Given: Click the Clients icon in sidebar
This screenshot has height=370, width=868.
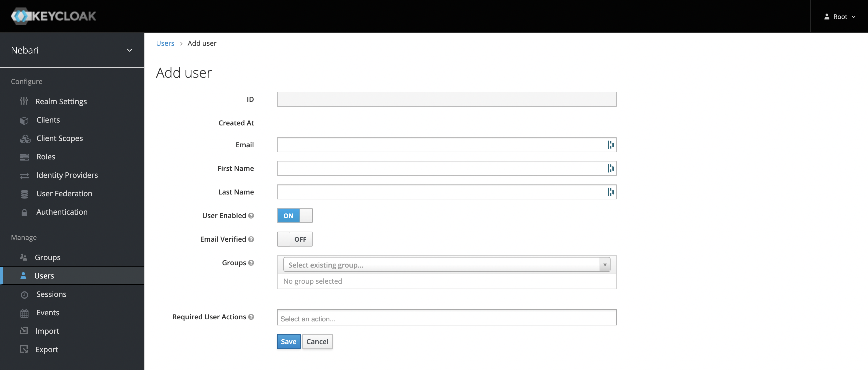Looking at the screenshot, I should 24,119.
